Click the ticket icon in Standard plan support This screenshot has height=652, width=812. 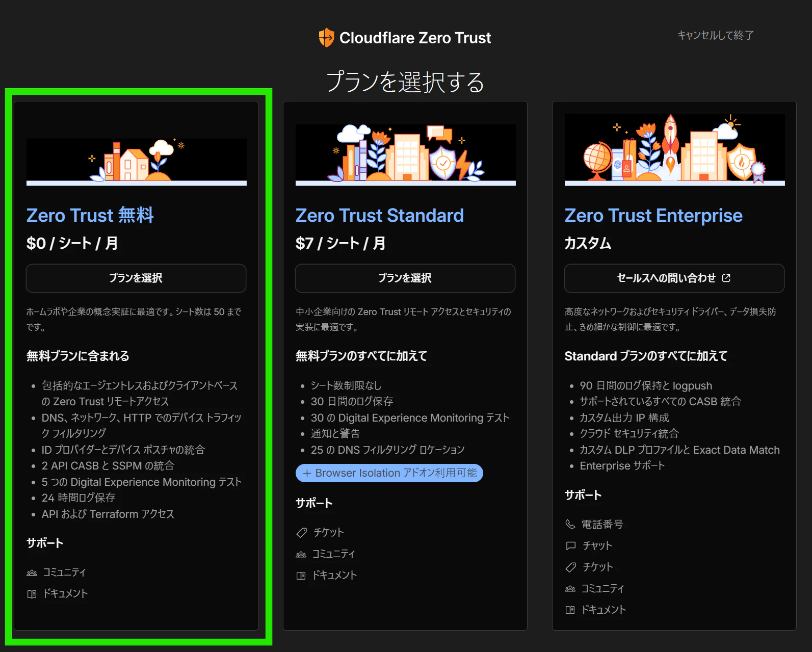point(302,533)
